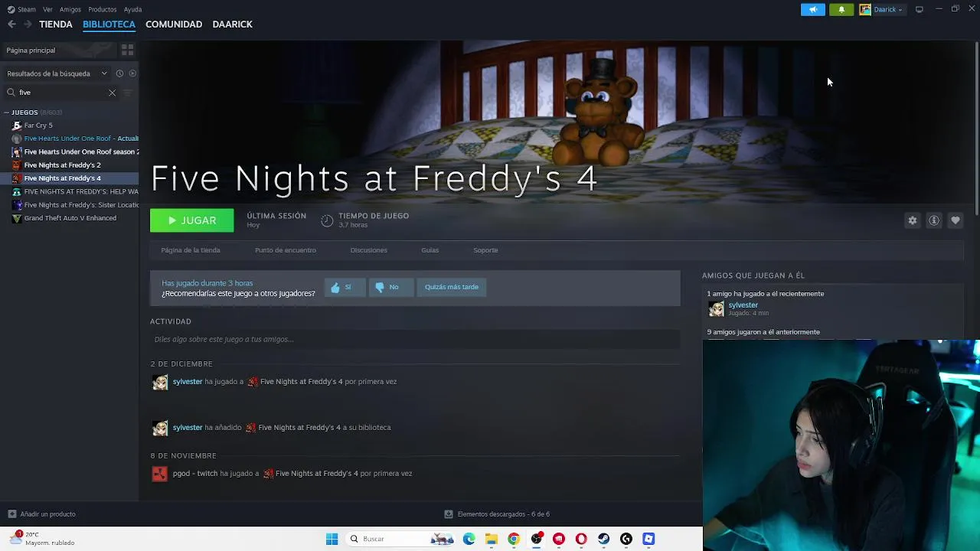The width and height of the screenshot is (980, 551).
Task: Sort by recent activity clock icon
Action: [x=119, y=73]
